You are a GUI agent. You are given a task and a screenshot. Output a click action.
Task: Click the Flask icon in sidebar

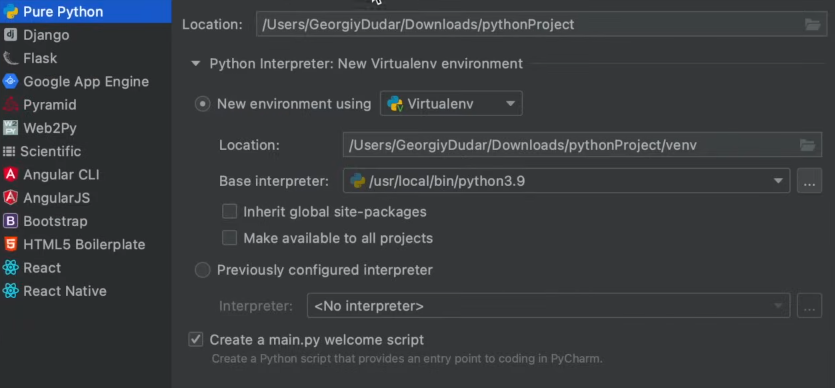pyautogui.click(x=10, y=58)
